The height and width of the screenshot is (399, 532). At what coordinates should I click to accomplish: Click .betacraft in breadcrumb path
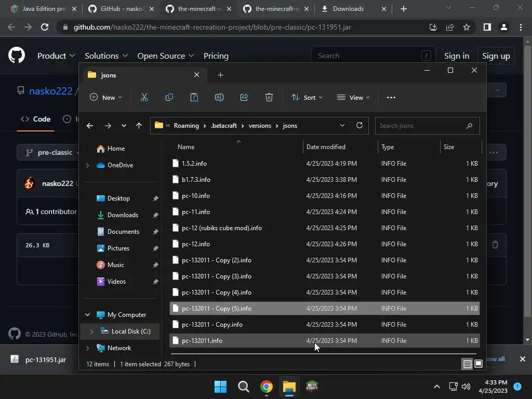[x=224, y=126]
